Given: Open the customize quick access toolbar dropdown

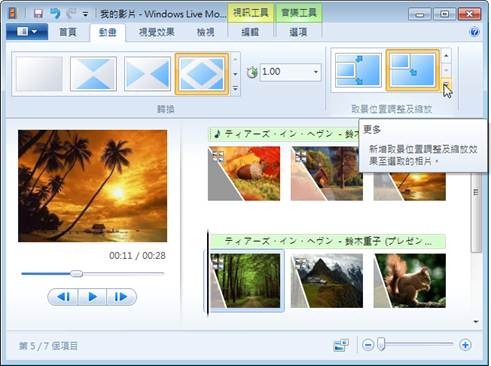Looking at the screenshot, I should pyautogui.click(x=85, y=14).
